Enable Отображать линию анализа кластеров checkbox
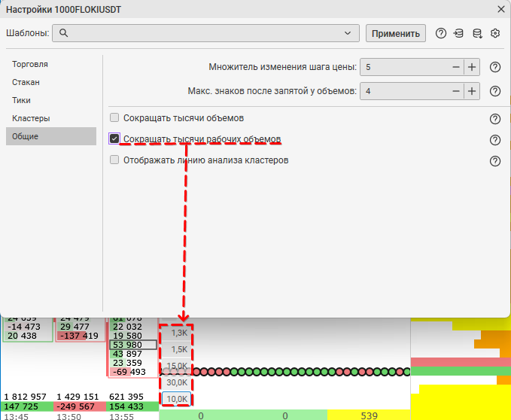The image size is (511, 420). [x=114, y=160]
